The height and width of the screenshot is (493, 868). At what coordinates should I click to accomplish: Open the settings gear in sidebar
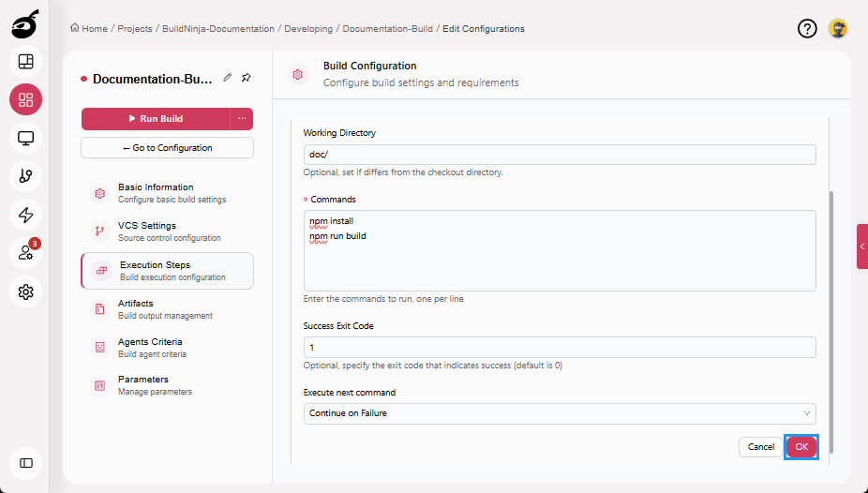click(25, 291)
